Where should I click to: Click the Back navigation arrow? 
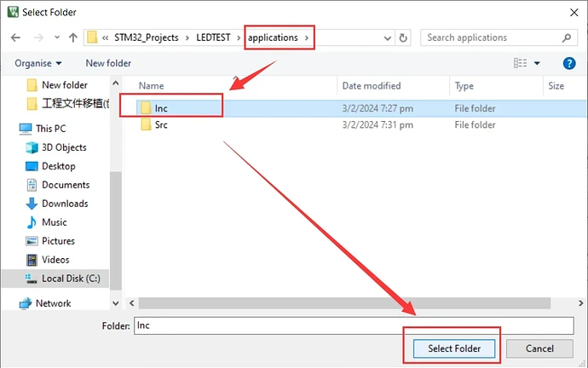coord(15,37)
